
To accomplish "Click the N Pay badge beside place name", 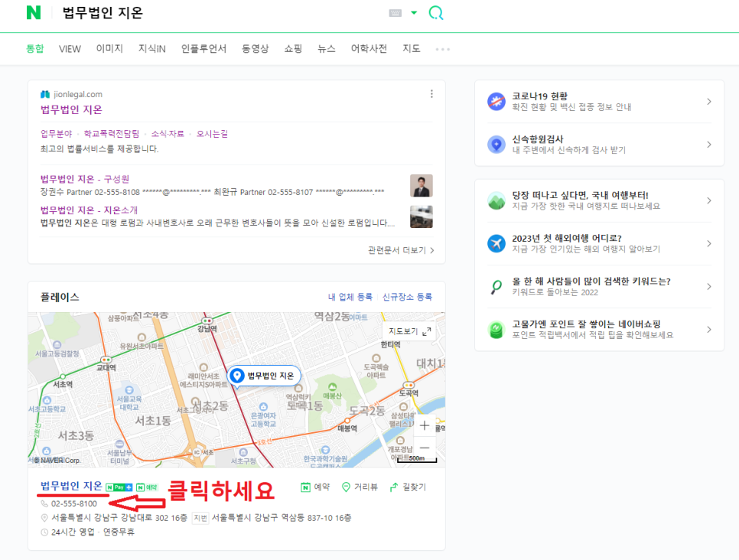I will 119,487.
